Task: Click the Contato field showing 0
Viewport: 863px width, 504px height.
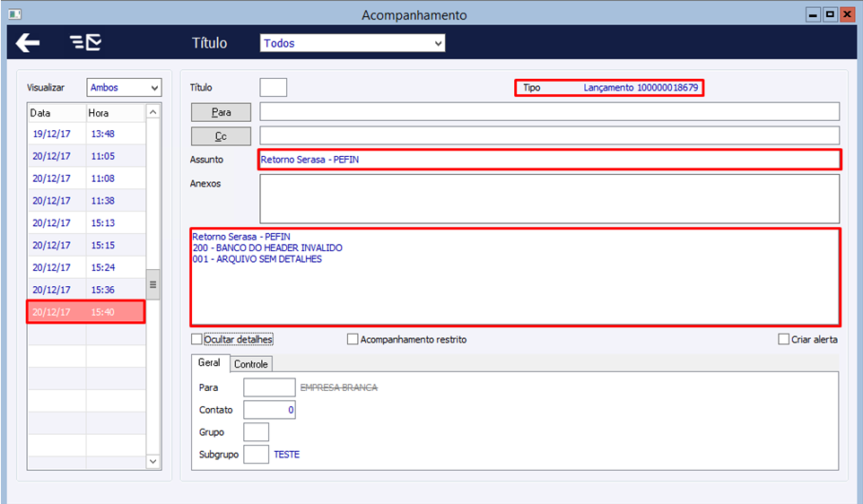Action: pos(269,410)
